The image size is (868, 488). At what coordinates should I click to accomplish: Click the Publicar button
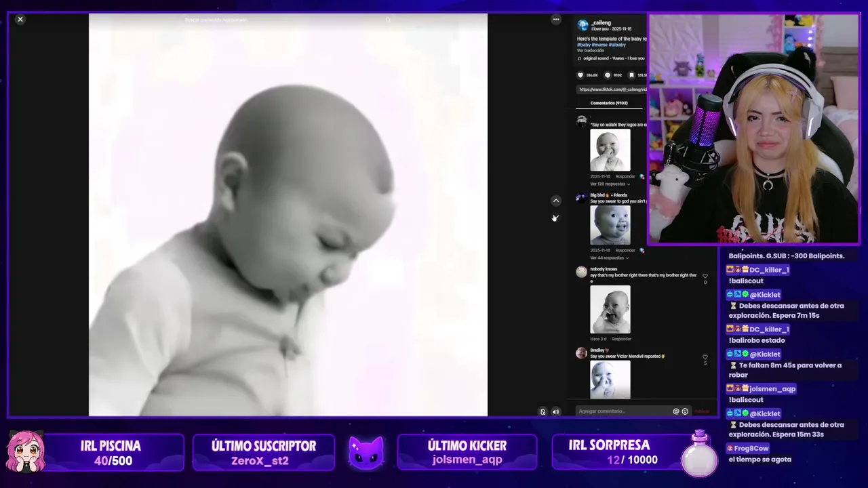tap(702, 411)
